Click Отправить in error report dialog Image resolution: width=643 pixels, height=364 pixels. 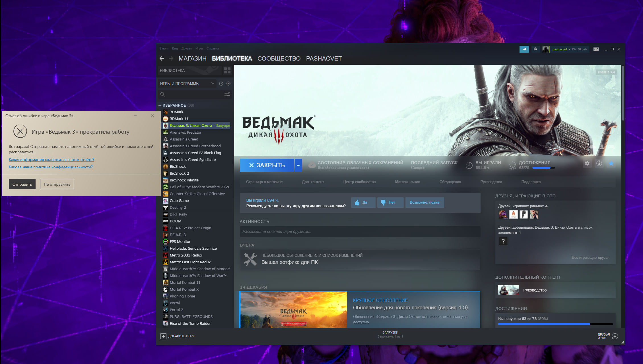pos(22,184)
